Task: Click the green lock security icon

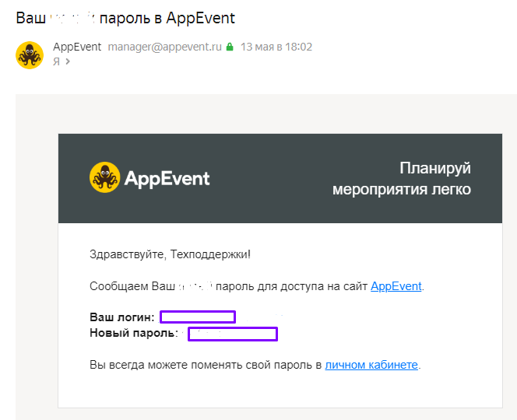Action: coord(230,47)
